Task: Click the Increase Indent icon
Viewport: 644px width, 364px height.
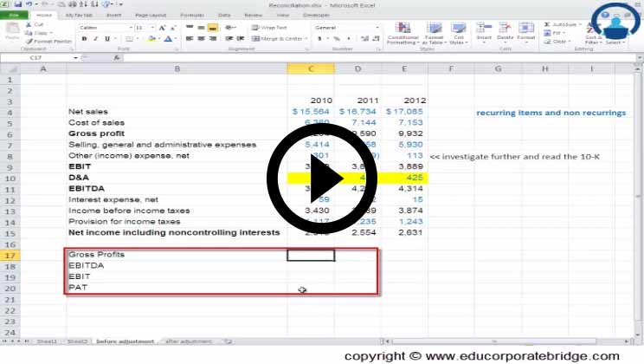Action: (x=241, y=39)
